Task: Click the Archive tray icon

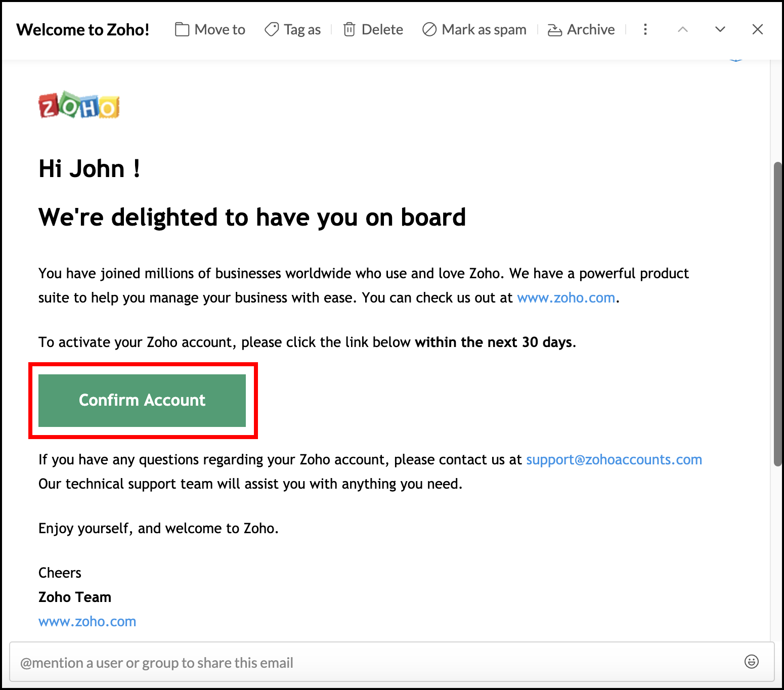Action: coord(555,30)
